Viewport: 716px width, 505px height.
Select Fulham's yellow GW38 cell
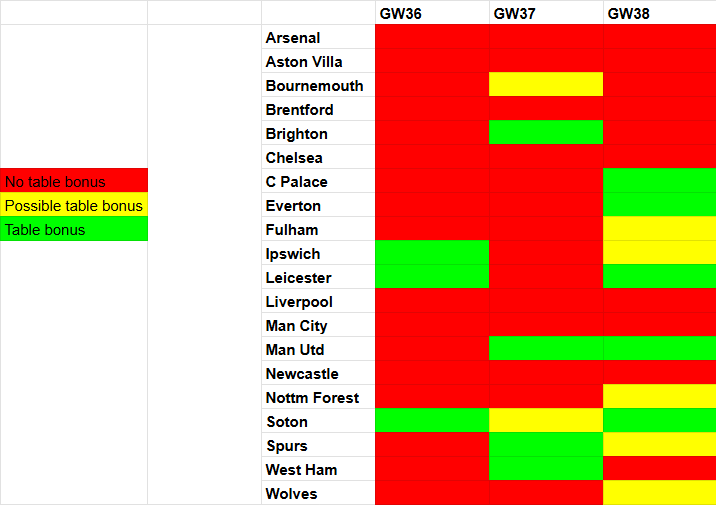pos(660,230)
